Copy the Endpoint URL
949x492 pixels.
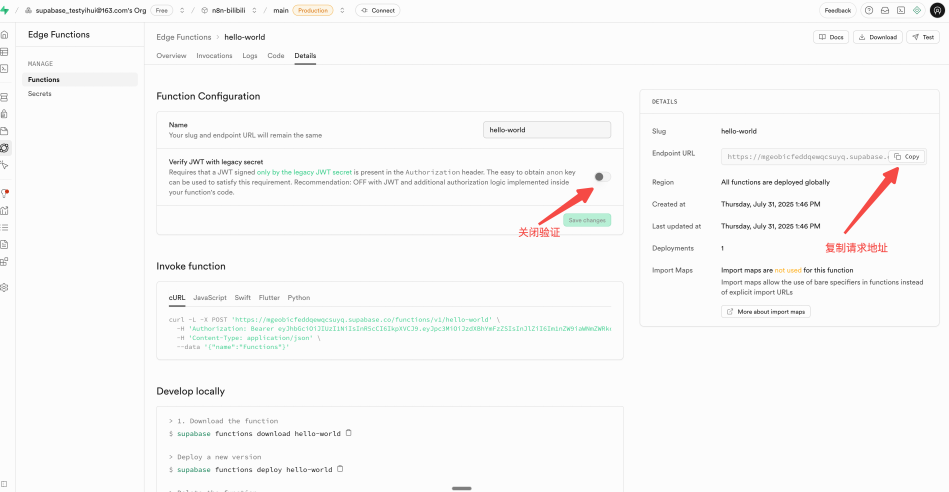pos(906,157)
